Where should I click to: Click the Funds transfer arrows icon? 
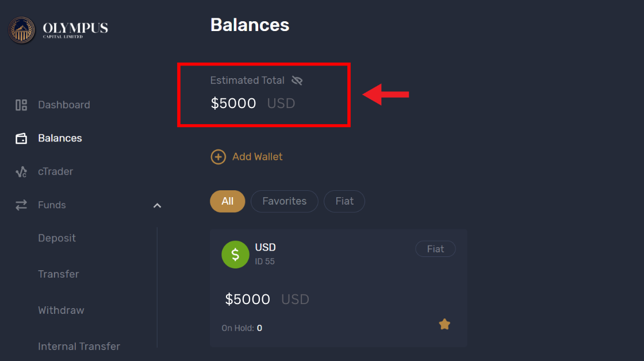tap(21, 205)
